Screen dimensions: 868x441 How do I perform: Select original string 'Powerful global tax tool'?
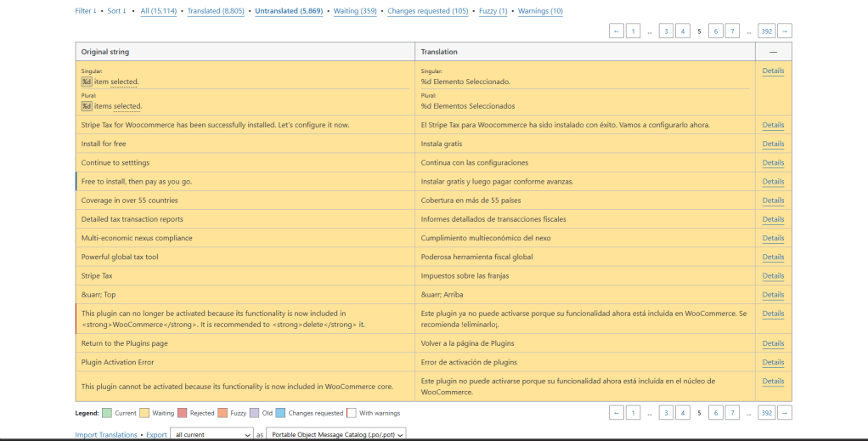click(120, 257)
